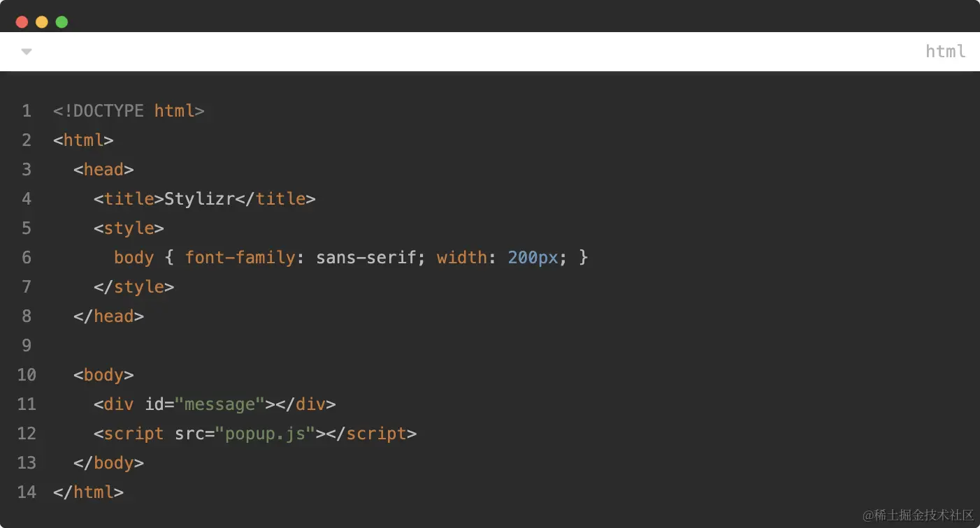The image size is (980, 528).
Task: Click the closing head tag on line 8
Action: pyautogui.click(x=108, y=316)
